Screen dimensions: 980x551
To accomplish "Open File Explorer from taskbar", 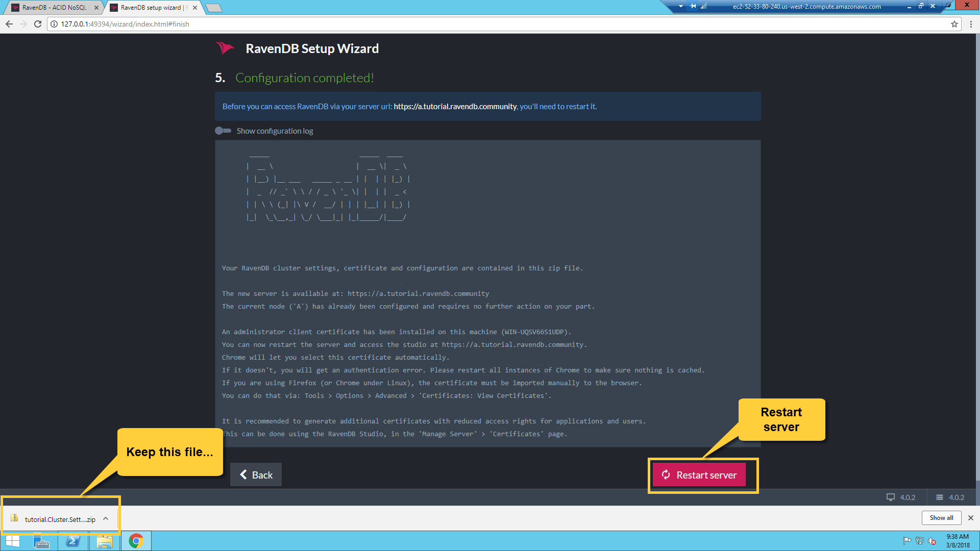I will (105, 541).
